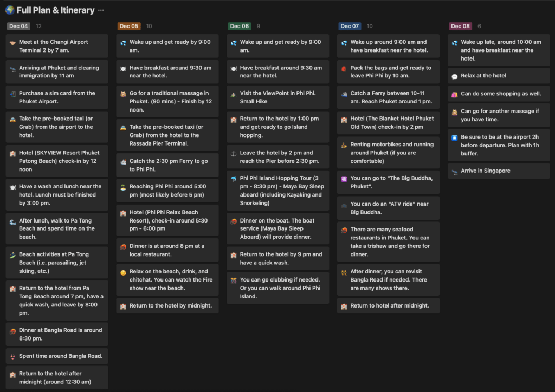
Task: Click blue icon on Be sure to be at airport card
Action: [455, 138]
